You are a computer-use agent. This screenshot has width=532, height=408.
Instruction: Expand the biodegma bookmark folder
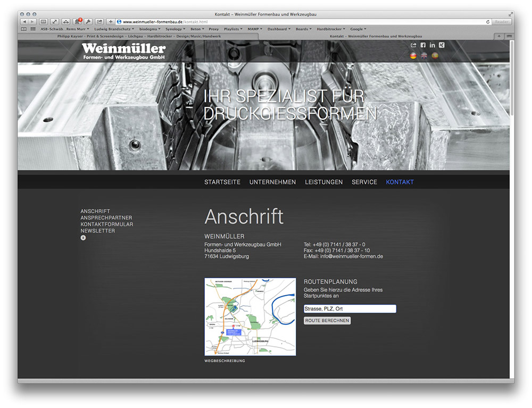pyautogui.click(x=149, y=29)
